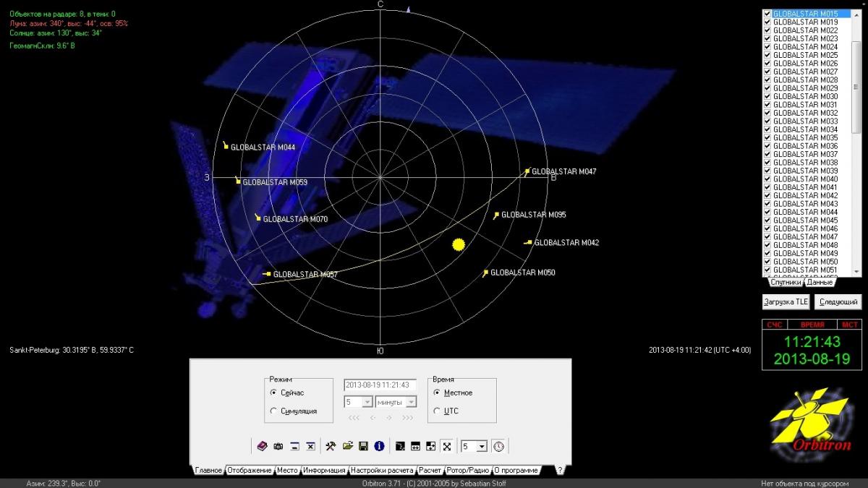The image size is (868, 488).
Task: Open the Данные tab
Action: [820, 283]
